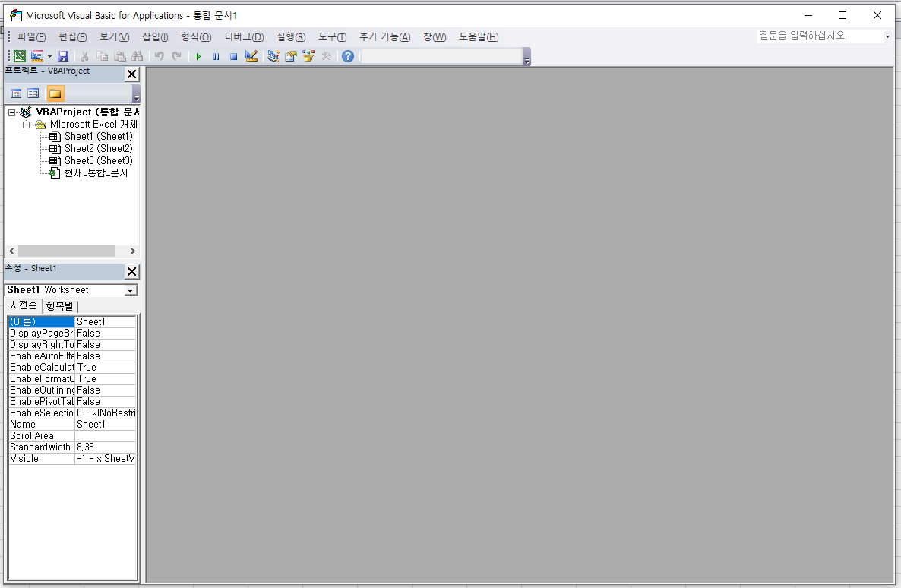Open the 도구(T) menu

coord(332,36)
